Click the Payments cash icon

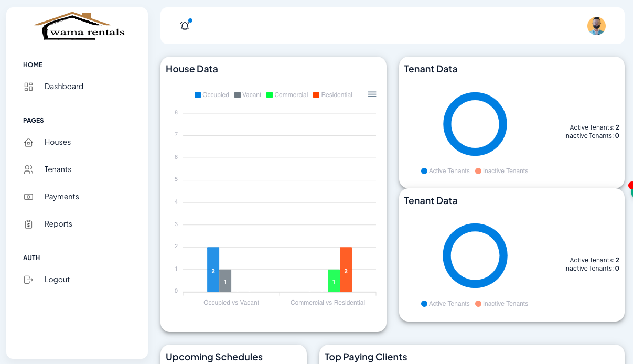coord(29,197)
